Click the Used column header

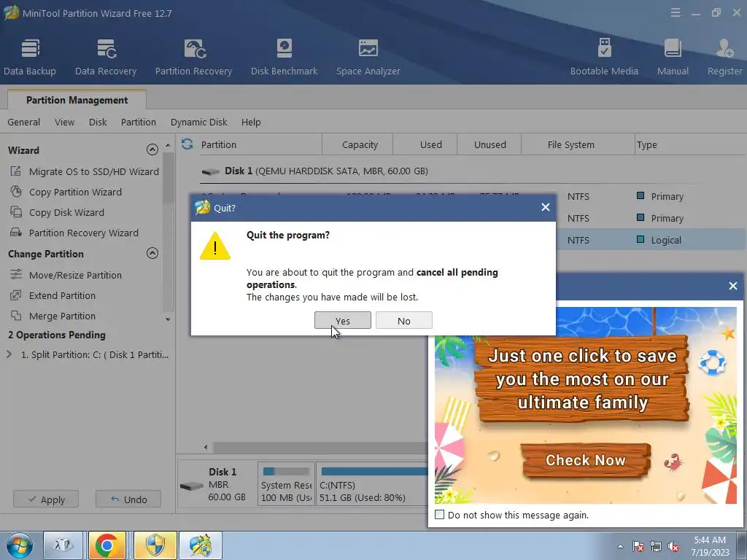425,144
